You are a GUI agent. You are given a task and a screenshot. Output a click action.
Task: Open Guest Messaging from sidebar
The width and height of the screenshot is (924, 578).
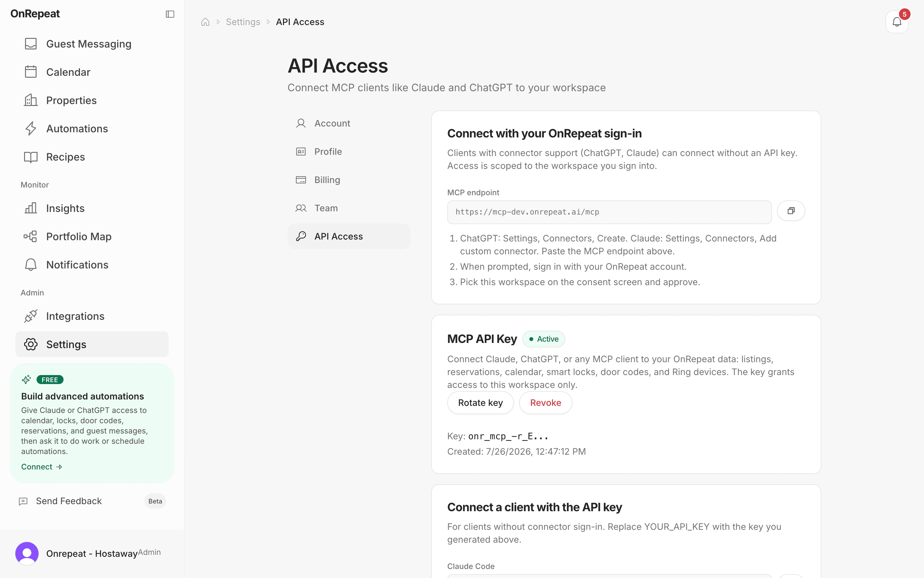[92, 44]
